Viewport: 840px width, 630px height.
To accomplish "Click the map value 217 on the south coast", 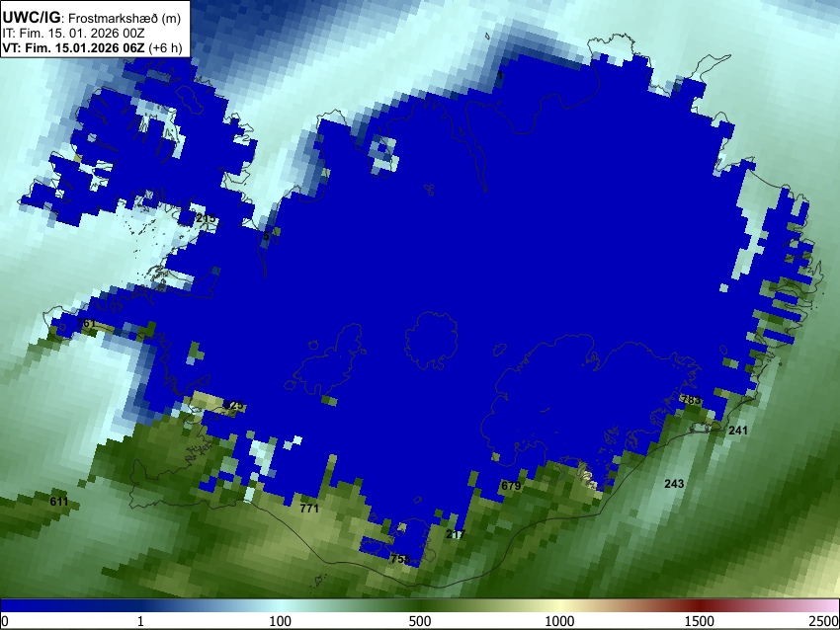I will coord(456,534).
